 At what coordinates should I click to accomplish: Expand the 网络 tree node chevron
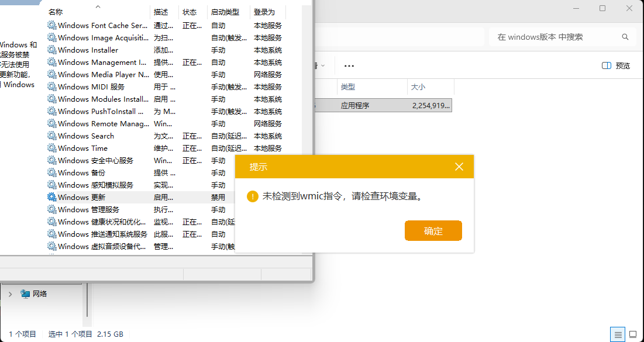click(x=11, y=294)
